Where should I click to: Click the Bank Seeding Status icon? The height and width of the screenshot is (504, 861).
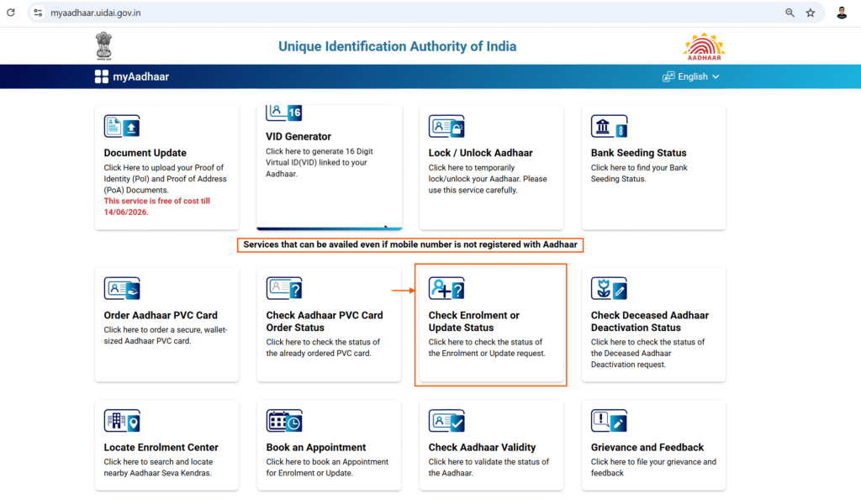(609, 127)
